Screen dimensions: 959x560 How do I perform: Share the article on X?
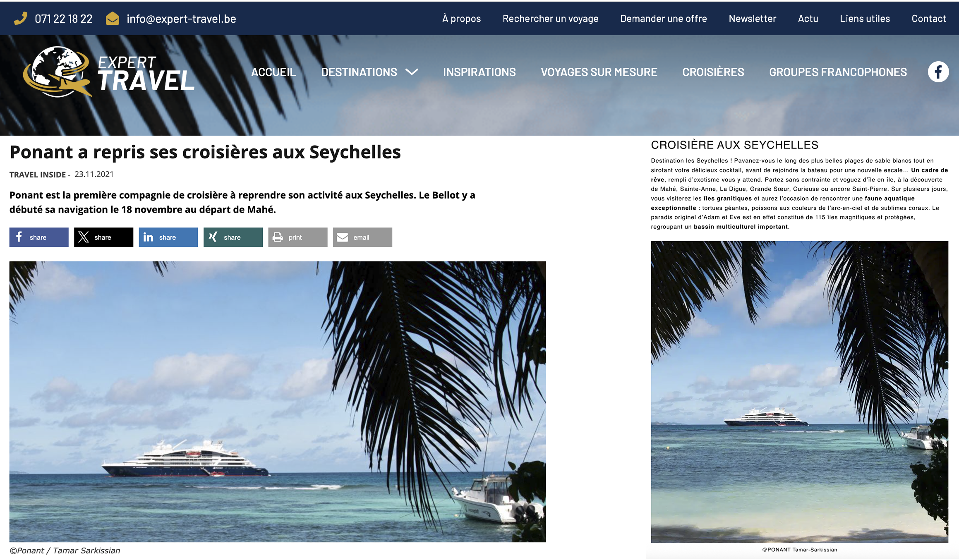(103, 237)
